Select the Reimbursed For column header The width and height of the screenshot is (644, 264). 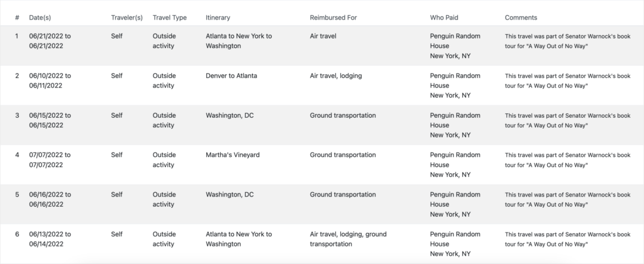point(333,18)
